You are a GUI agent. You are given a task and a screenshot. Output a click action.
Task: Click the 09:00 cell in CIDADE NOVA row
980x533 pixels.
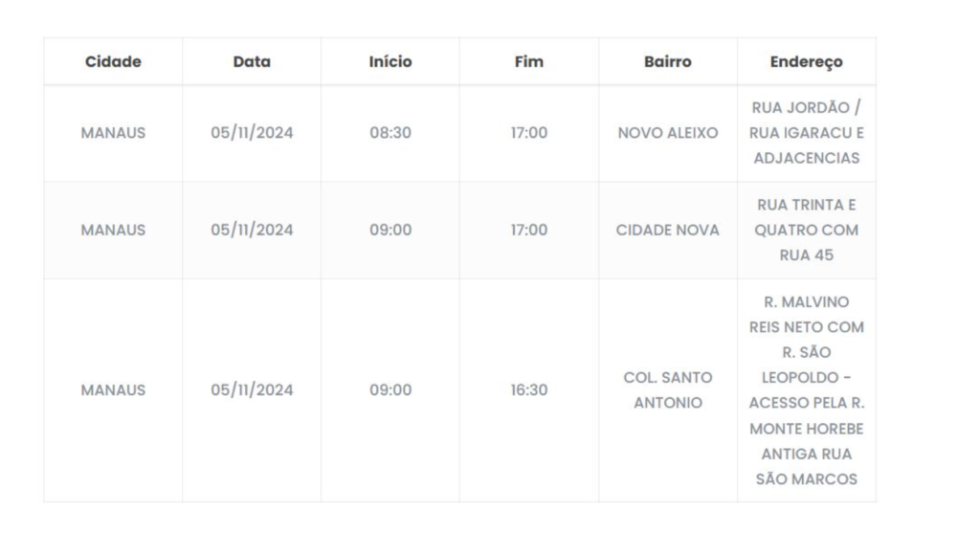point(390,231)
